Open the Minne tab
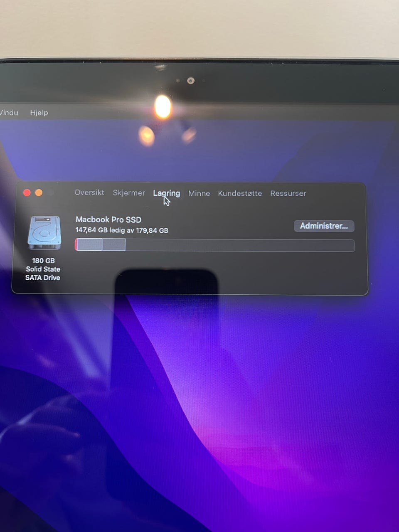Image resolution: width=399 pixels, height=532 pixels. (199, 193)
